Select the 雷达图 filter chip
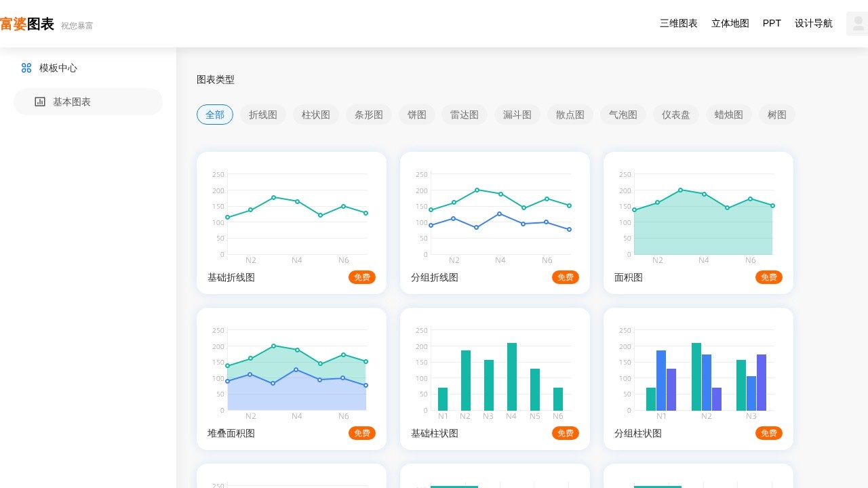 (465, 115)
